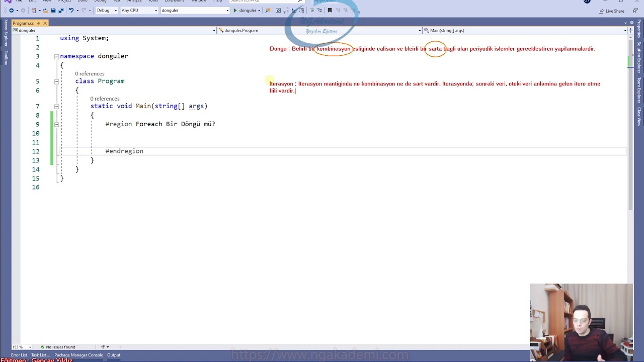Open the editor window settings gear
The width and height of the screenshot is (644, 362).
(x=632, y=23)
